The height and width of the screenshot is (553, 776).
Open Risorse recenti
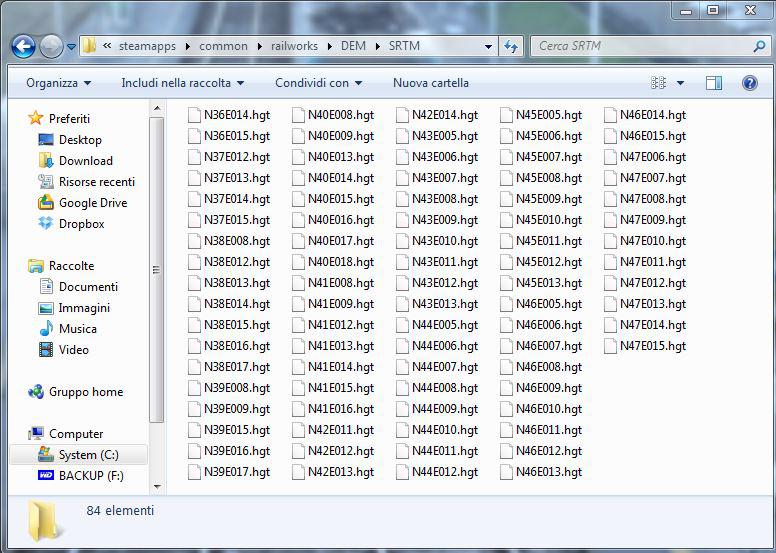(86, 182)
